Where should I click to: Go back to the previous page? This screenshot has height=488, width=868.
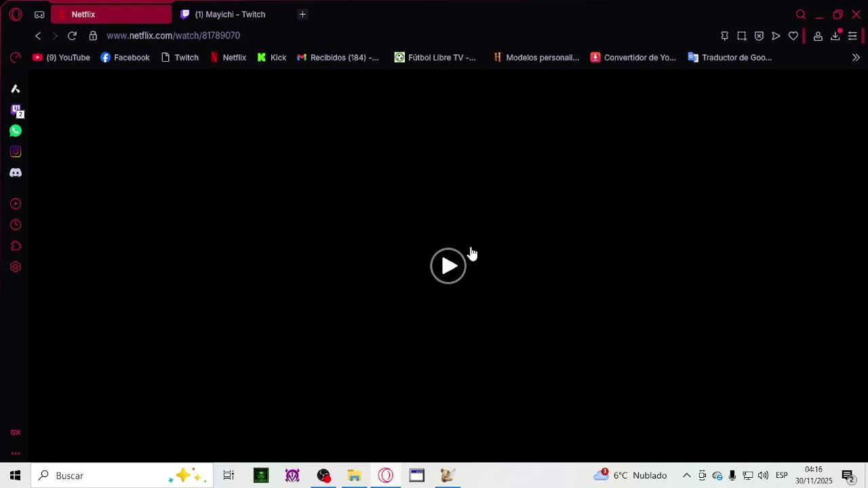coord(38,36)
